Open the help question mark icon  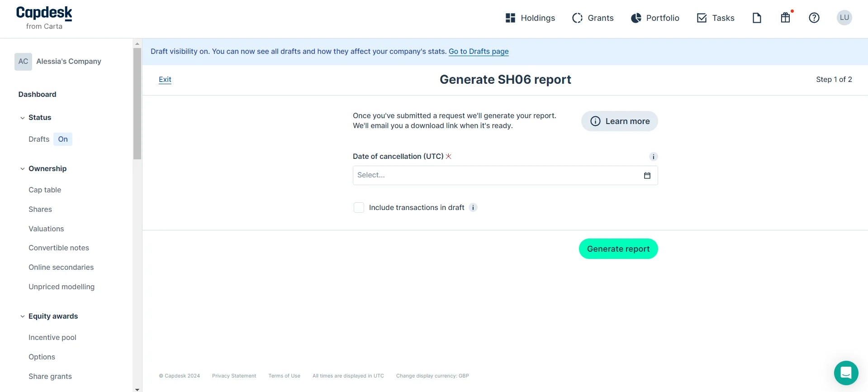pos(814,18)
